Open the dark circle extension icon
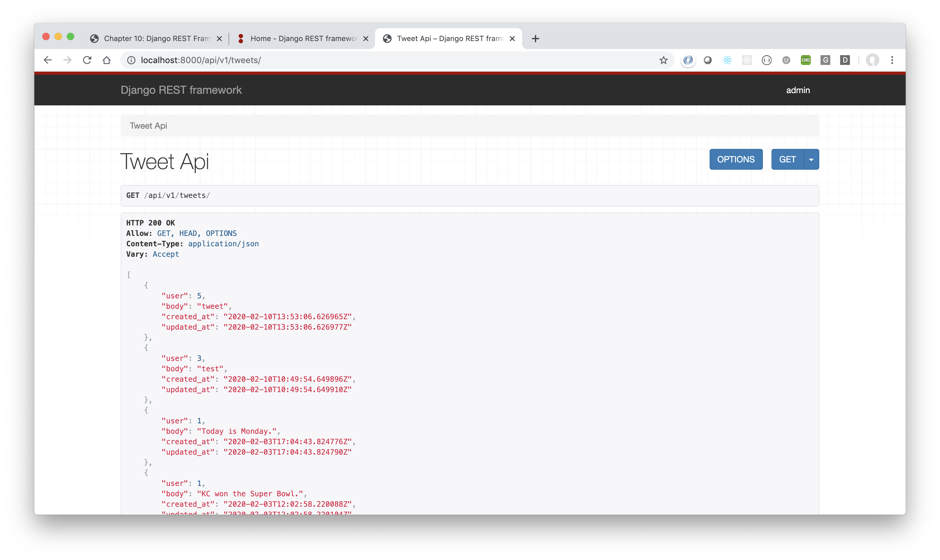The image size is (940, 560). (x=707, y=60)
